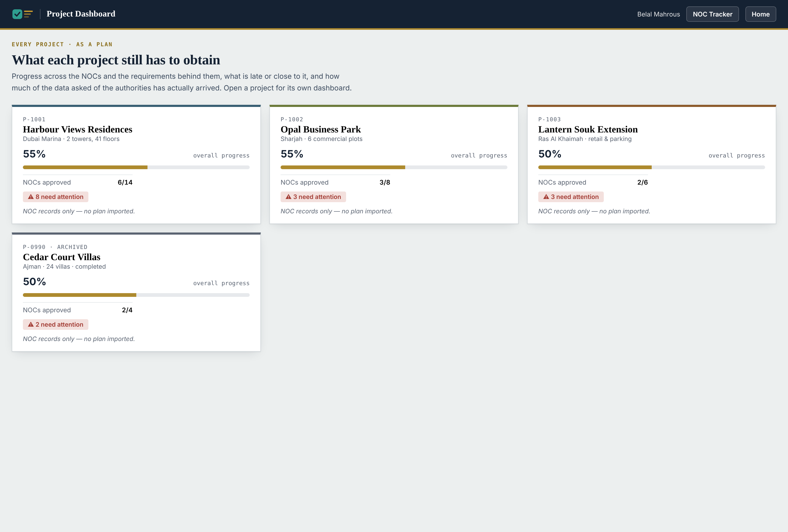This screenshot has width=788, height=532.
Task: Go to Home
Action: click(x=761, y=14)
